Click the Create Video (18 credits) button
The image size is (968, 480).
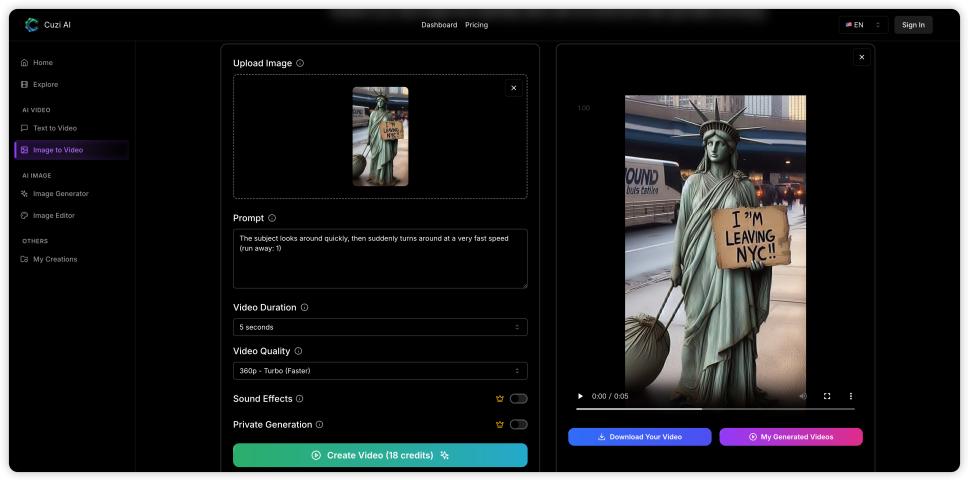(x=380, y=455)
